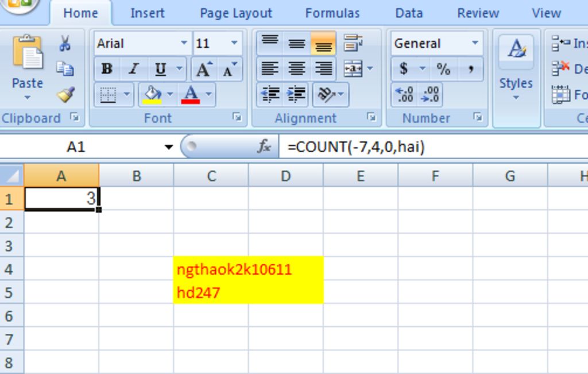Screen dimensions: 588x374
Task: Switch to the Formulas tab
Action: 332,13
